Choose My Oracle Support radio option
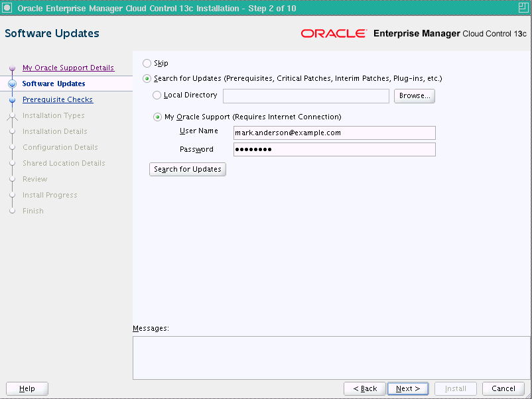This screenshot has height=399, width=532. [x=157, y=117]
